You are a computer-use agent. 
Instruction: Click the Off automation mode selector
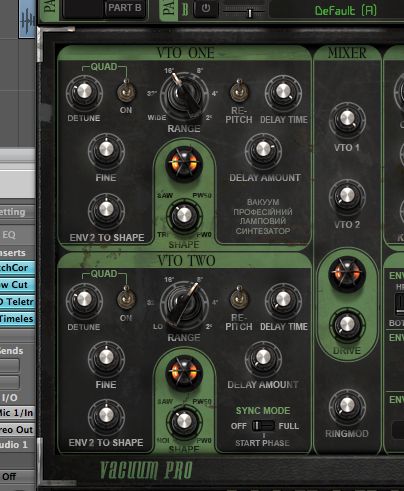tap(17, 477)
